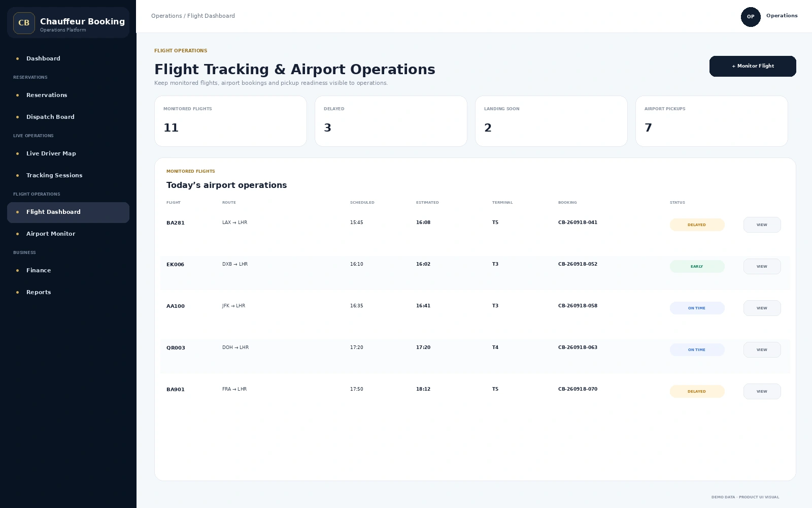Click the Operations user name label
The height and width of the screenshot is (508, 812).
click(782, 16)
